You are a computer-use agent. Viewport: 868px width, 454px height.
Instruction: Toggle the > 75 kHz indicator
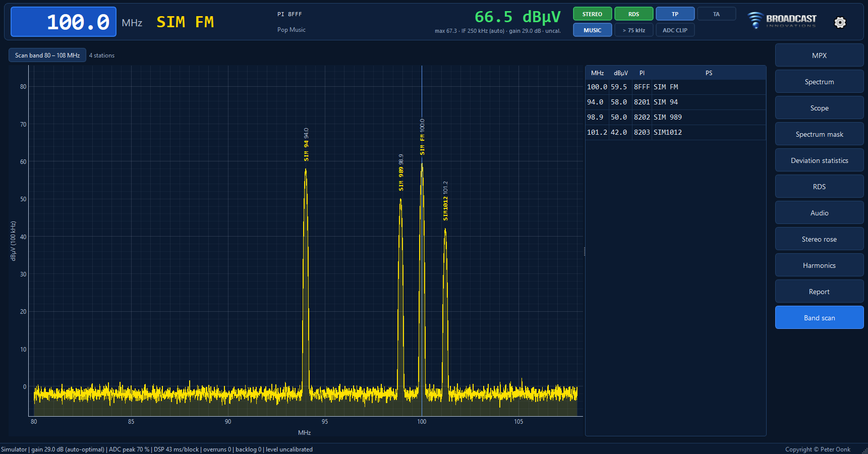tap(633, 30)
